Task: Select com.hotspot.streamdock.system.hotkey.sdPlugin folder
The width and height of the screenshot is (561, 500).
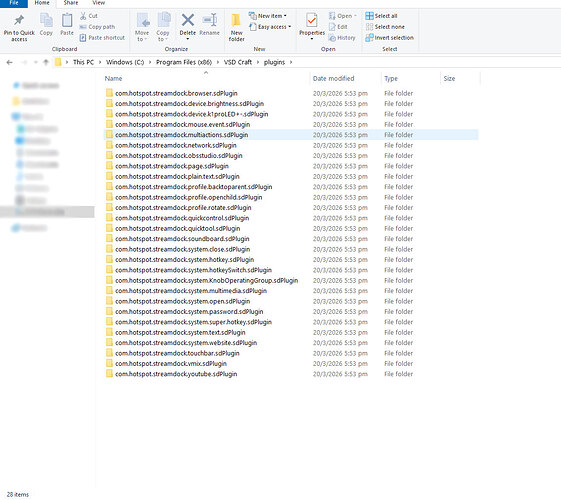Action: (x=185, y=260)
